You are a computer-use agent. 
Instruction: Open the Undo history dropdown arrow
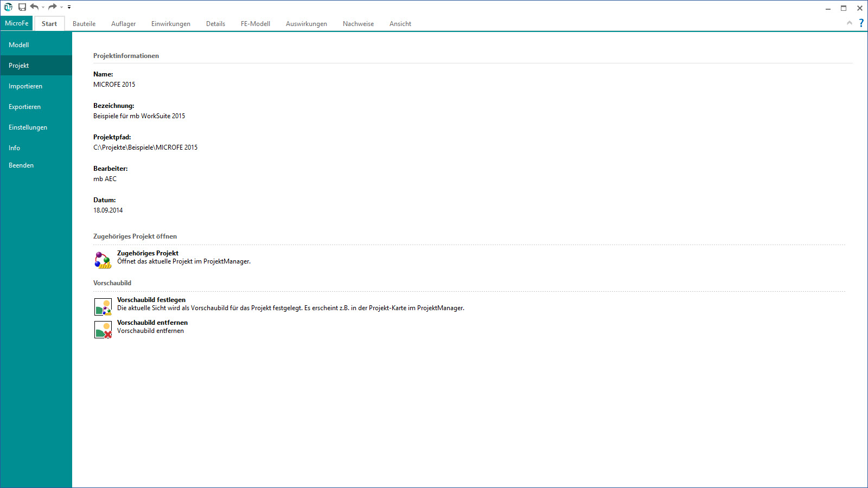click(43, 7)
